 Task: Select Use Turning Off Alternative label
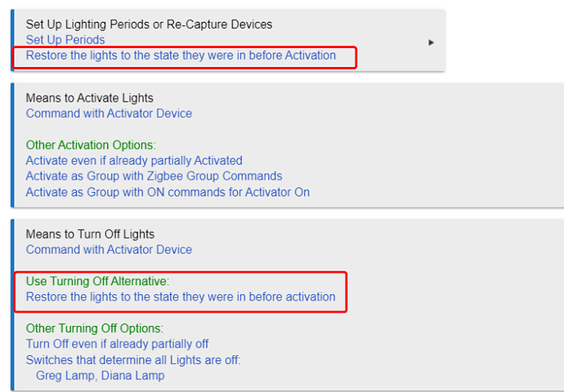coord(97,281)
